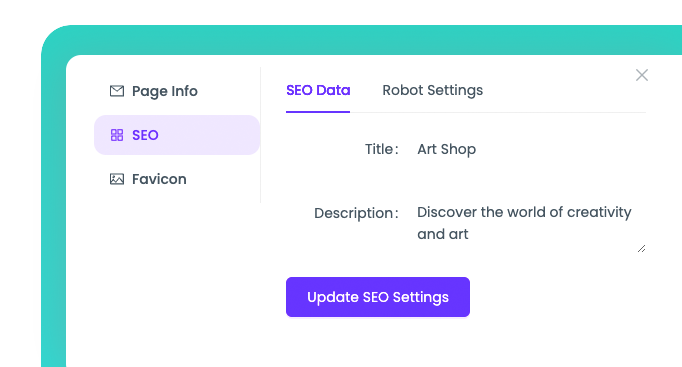Click the underline beneath SEO Data tab
Image resolution: width=682 pixels, height=367 pixels.
click(318, 112)
